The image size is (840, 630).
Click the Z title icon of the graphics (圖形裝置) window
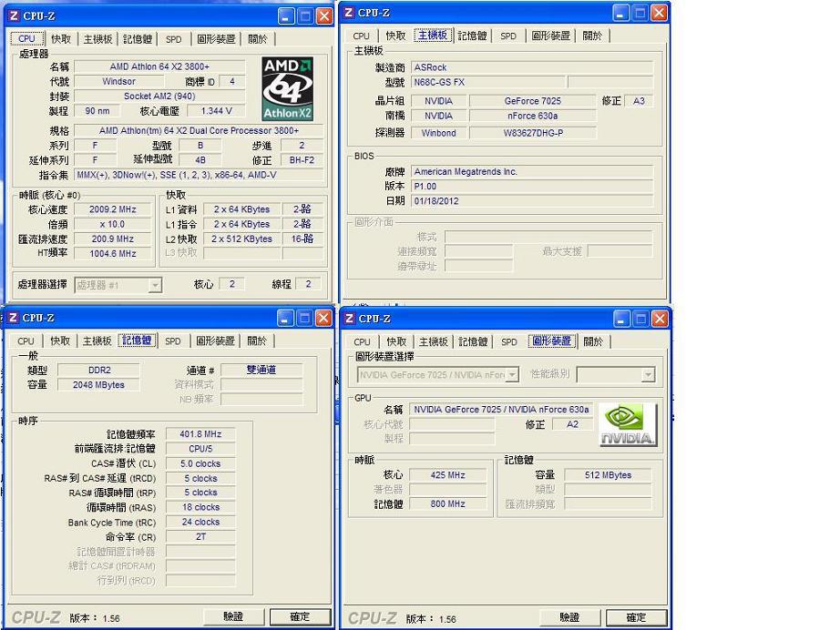349,319
